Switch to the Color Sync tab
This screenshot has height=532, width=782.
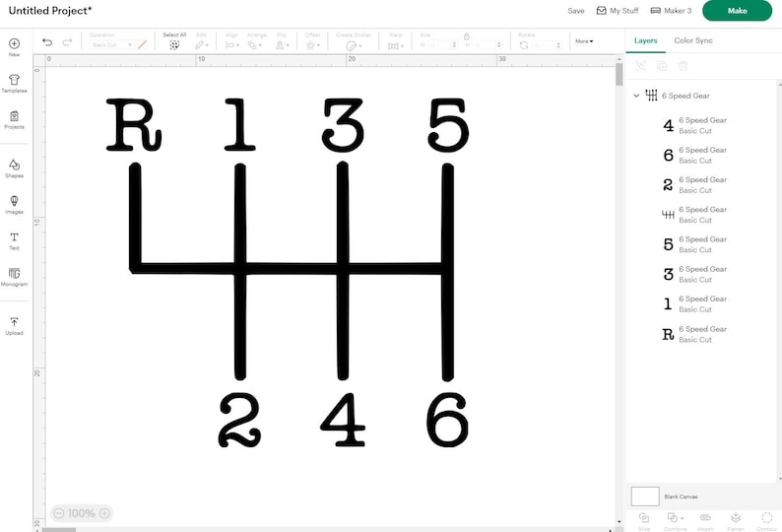[693, 40]
